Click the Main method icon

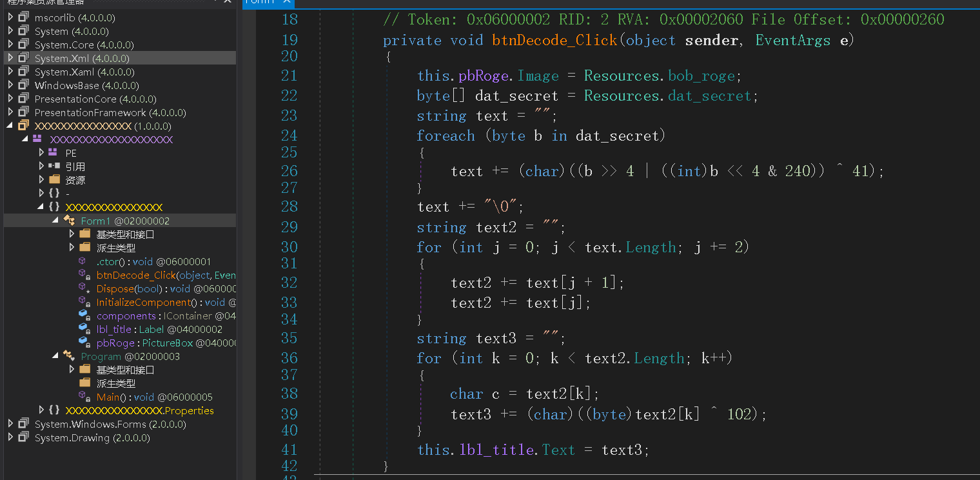pos(84,397)
